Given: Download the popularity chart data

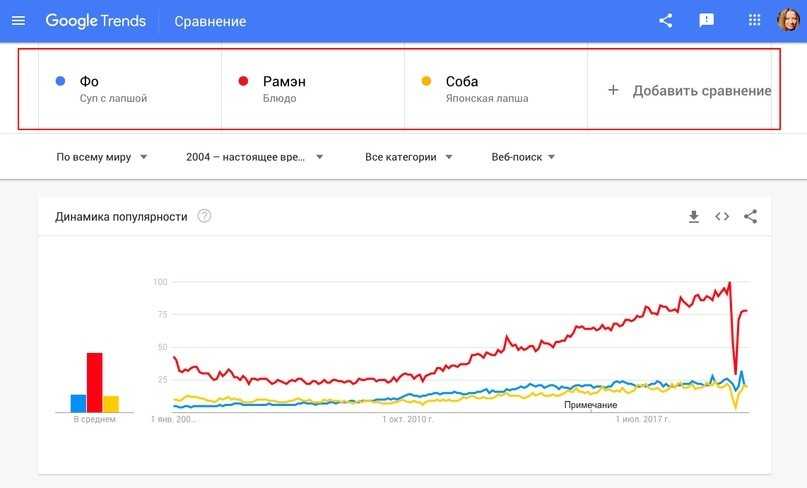Looking at the screenshot, I should (694, 216).
